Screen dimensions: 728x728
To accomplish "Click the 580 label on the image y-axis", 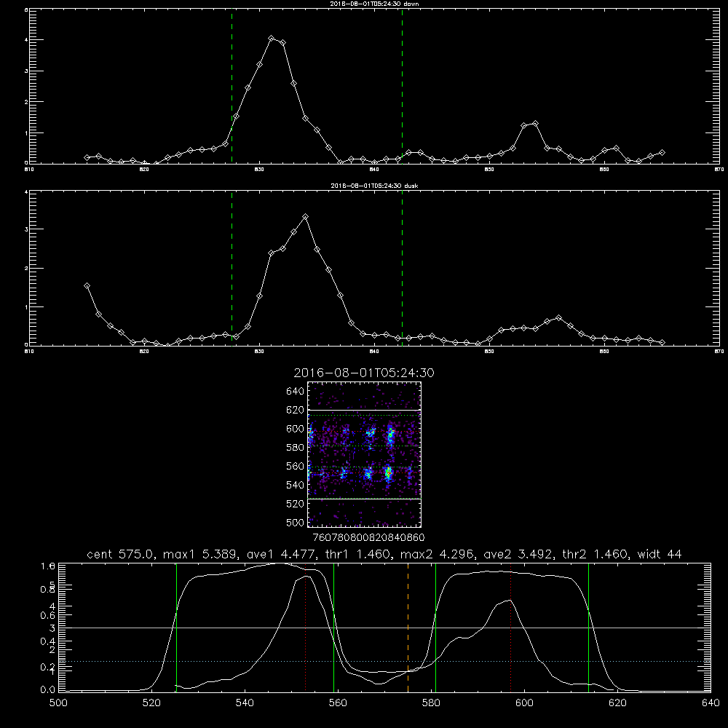I will pos(296,448).
